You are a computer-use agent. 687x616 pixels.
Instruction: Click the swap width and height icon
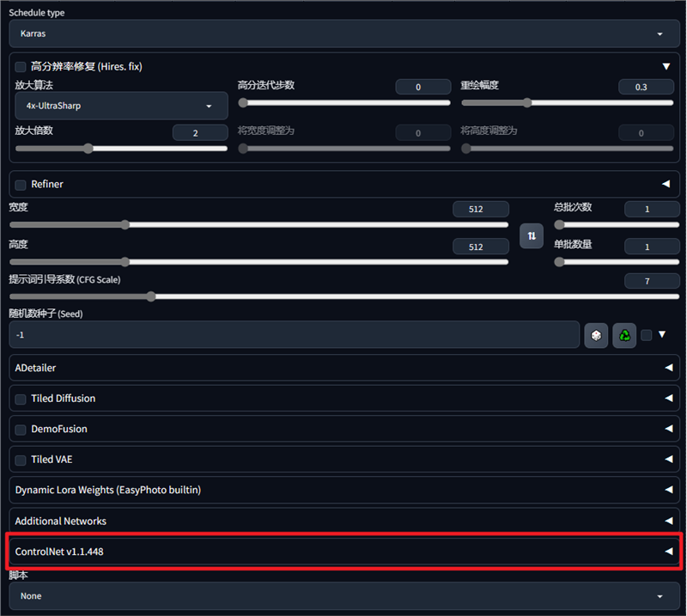(x=532, y=235)
